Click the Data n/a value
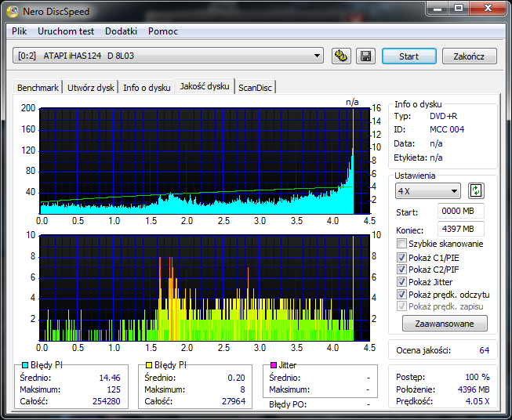The height and width of the screenshot is (420, 512). click(x=436, y=143)
